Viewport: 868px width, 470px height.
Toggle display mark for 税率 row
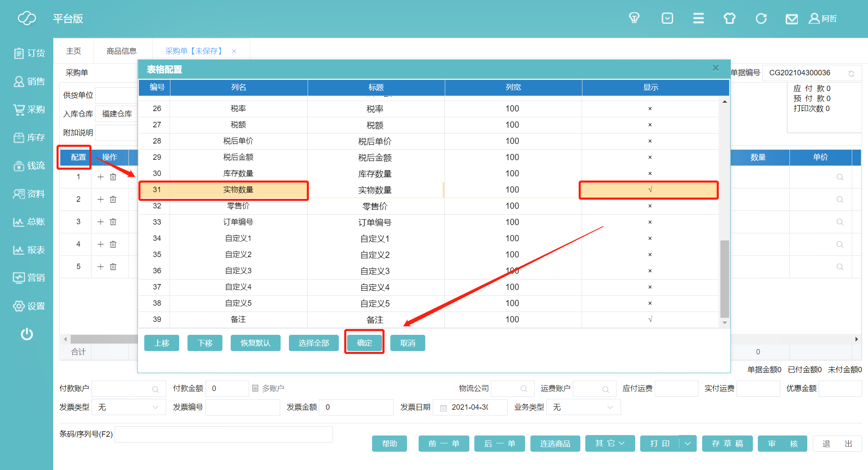pos(650,109)
